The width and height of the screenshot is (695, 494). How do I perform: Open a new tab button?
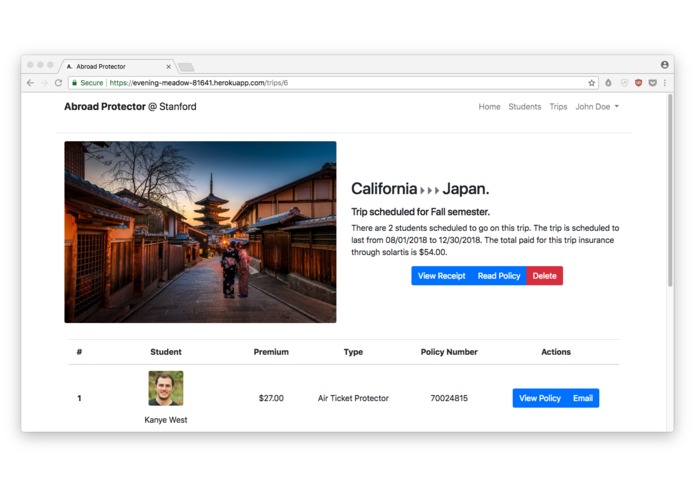coord(186,67)
